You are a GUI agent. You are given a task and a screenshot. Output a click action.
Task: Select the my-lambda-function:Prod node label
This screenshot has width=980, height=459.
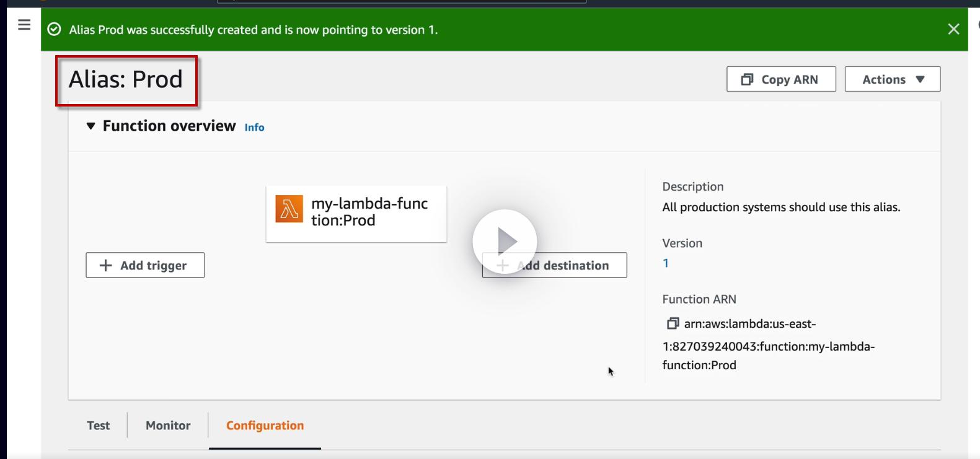click(x=369, y=212)
